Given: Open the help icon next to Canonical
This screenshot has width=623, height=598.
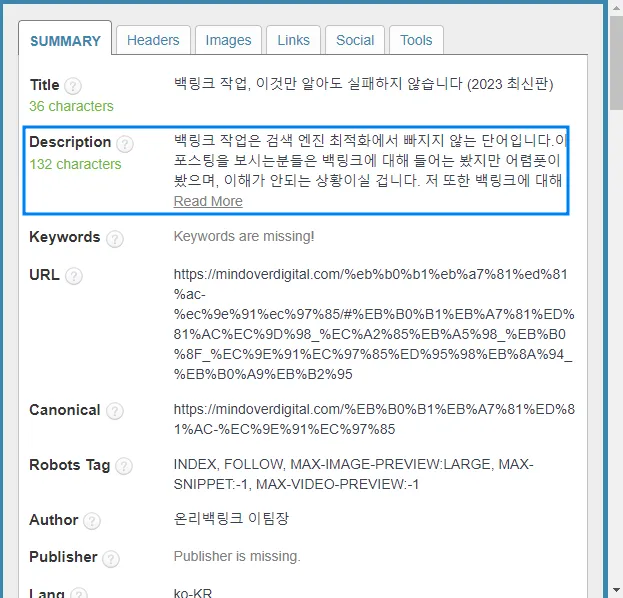Looking at the screenshot, I should (115, 411).
